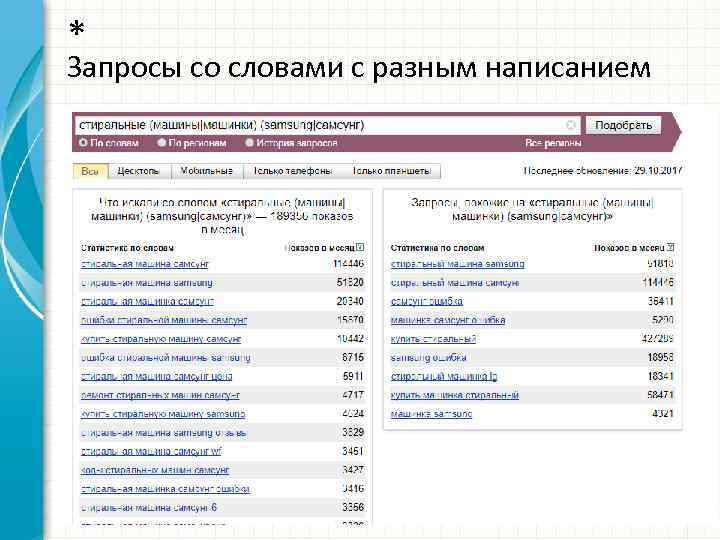The width and height of the screenshot is (720, 540).
Task: Open link 'коды стиральных машин самсунг'
Action: [155, 470]
